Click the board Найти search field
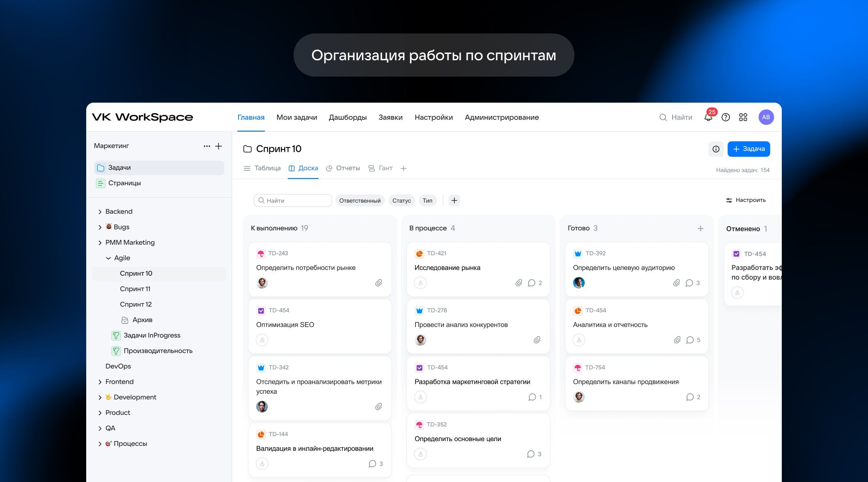The image size is (868, 482). pos(293,200)
